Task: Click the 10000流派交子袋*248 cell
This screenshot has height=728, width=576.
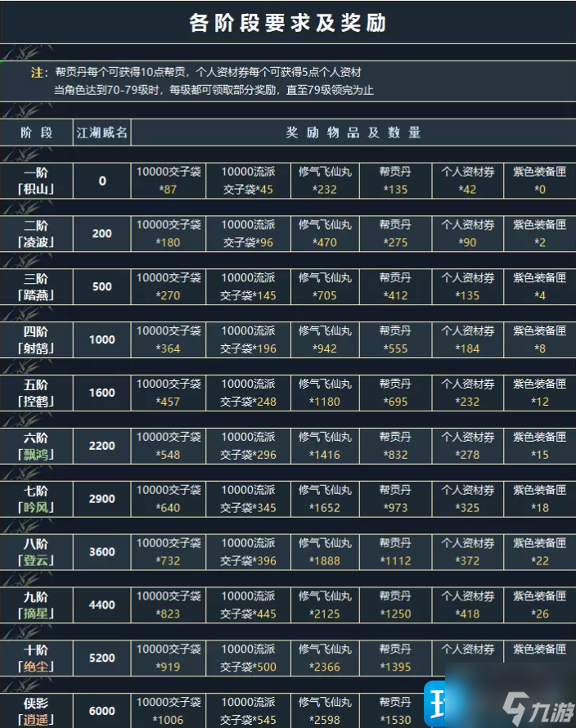Action: (248, 393)
